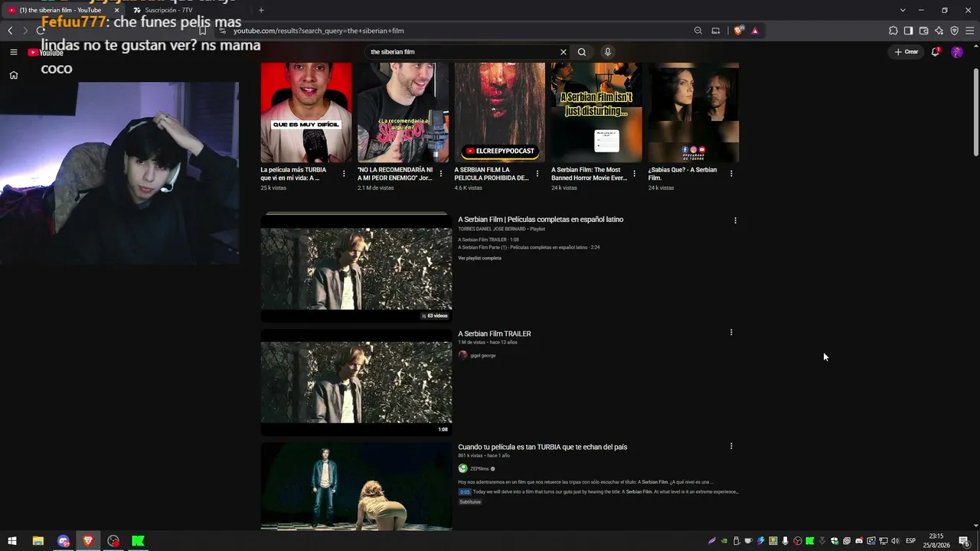Open YouTube notifications bell
This screenshot has height=551, width=980.
click(936, 52)
